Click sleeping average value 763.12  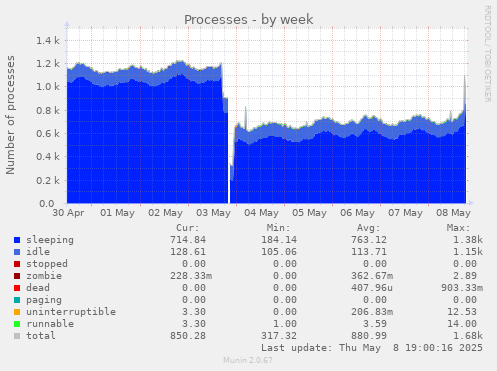click(369, 240)
